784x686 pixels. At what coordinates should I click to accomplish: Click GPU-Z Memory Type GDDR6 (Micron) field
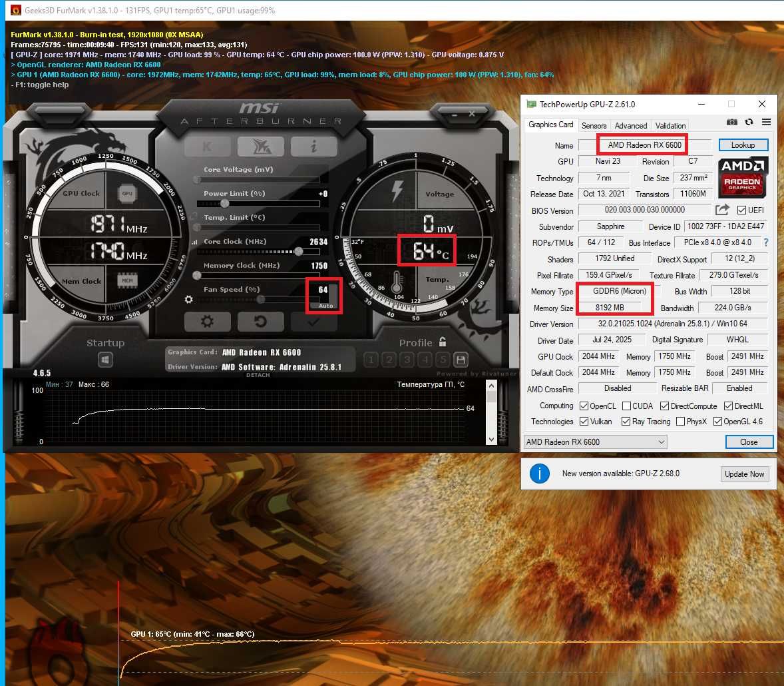tap(620, 290)
